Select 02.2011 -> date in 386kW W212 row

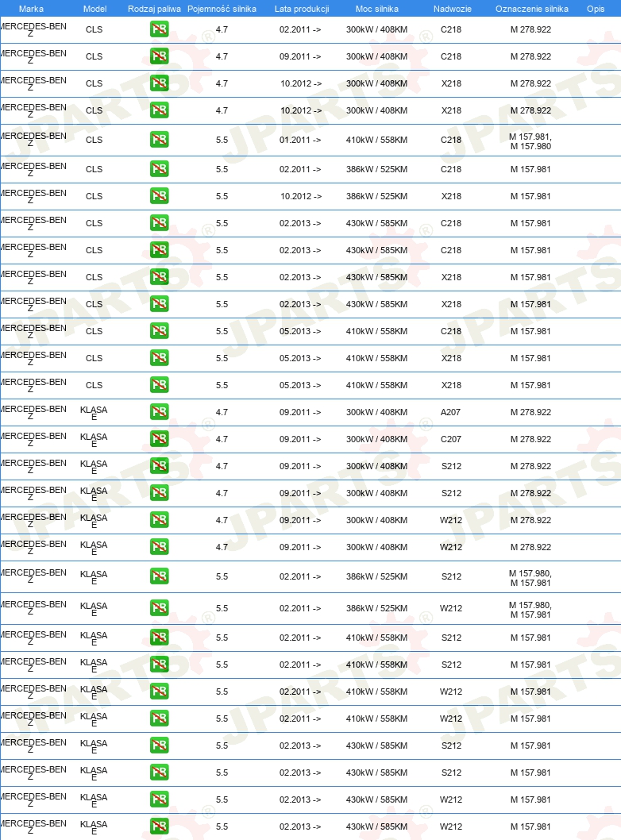point(300,608)
